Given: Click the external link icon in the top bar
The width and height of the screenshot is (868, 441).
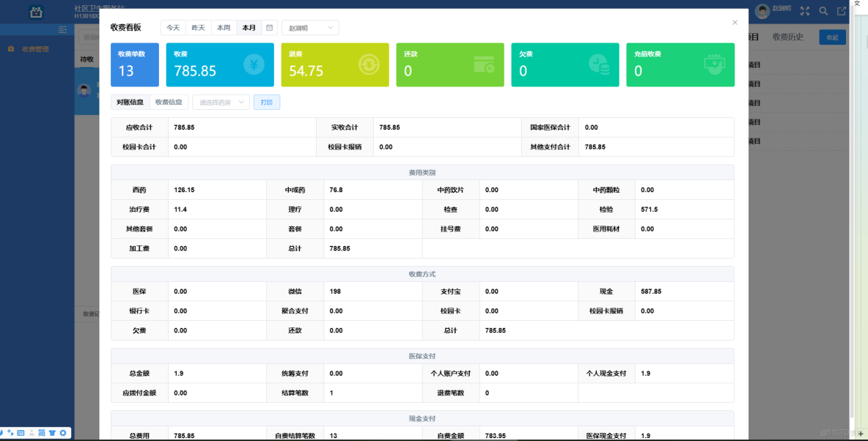Looking at the screenshot, I should point(842,11).
